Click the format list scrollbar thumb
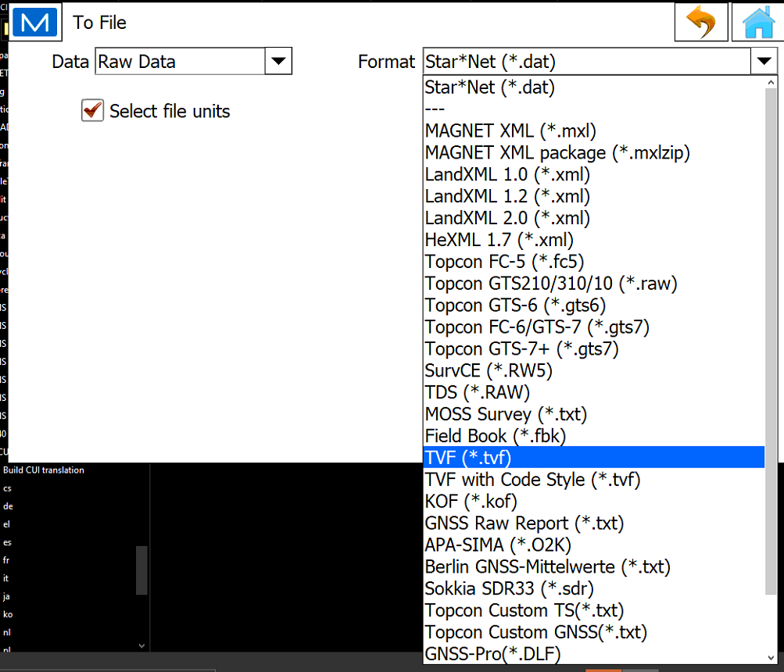Viewport: 784px width, 672px height. click(x=771, y=342)
